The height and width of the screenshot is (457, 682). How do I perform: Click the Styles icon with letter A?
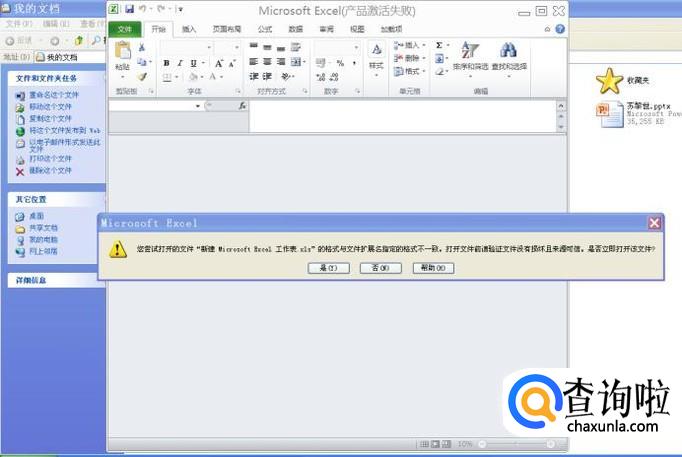coord(376,50)
